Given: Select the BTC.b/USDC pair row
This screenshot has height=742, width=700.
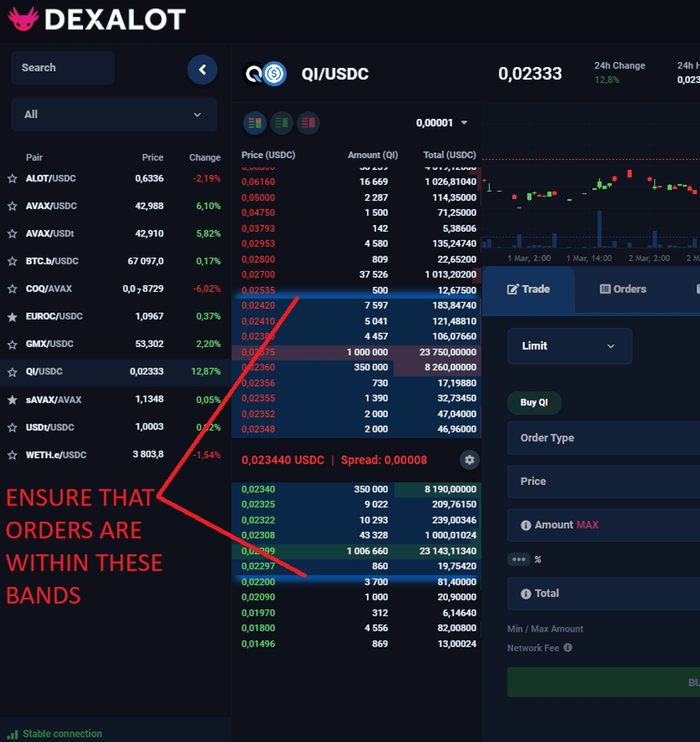Looking at the screenshot, I should pyautogui.click(x=115, y=261).
